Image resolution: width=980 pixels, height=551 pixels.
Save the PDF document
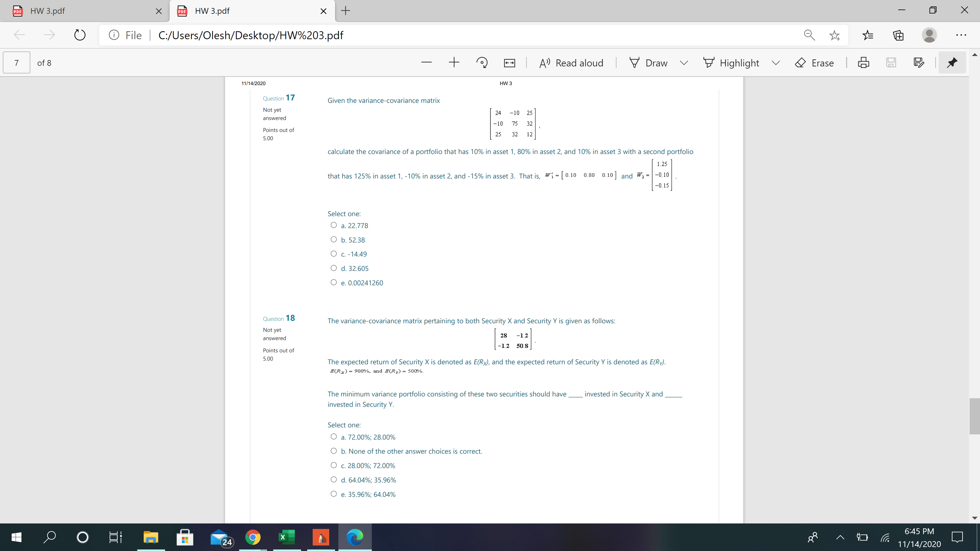tap(891, 63)
